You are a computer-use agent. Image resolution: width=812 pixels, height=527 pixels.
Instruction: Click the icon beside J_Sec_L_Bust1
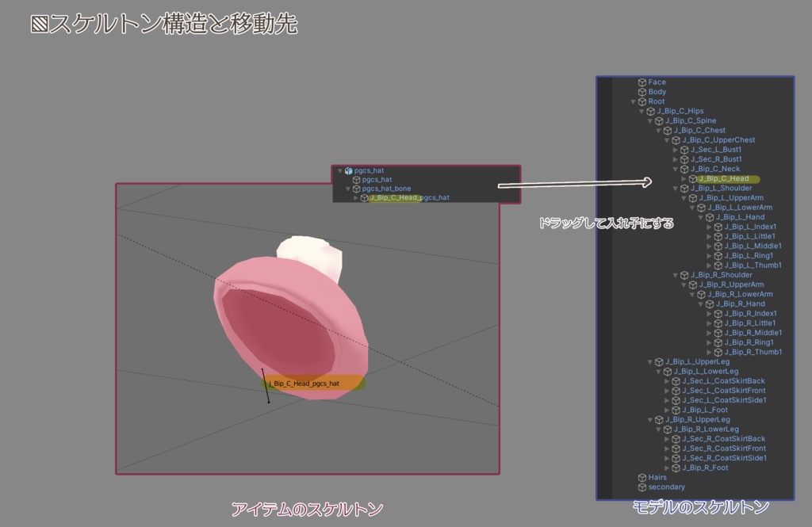686,150
